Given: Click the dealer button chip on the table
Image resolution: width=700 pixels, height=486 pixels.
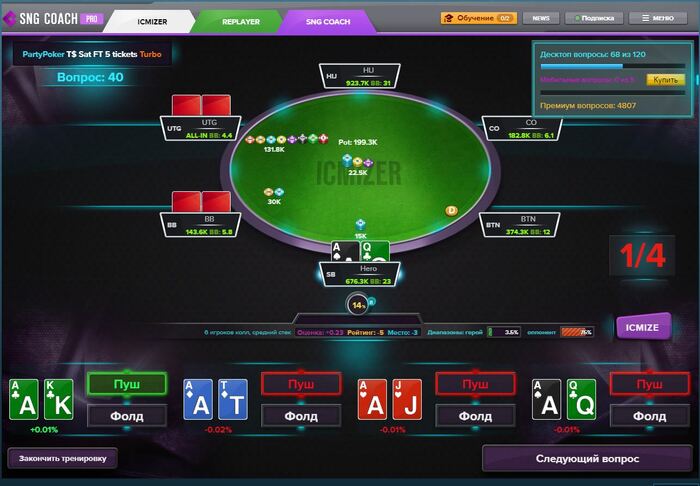Looking at the screenshot, I should (451, 211).
